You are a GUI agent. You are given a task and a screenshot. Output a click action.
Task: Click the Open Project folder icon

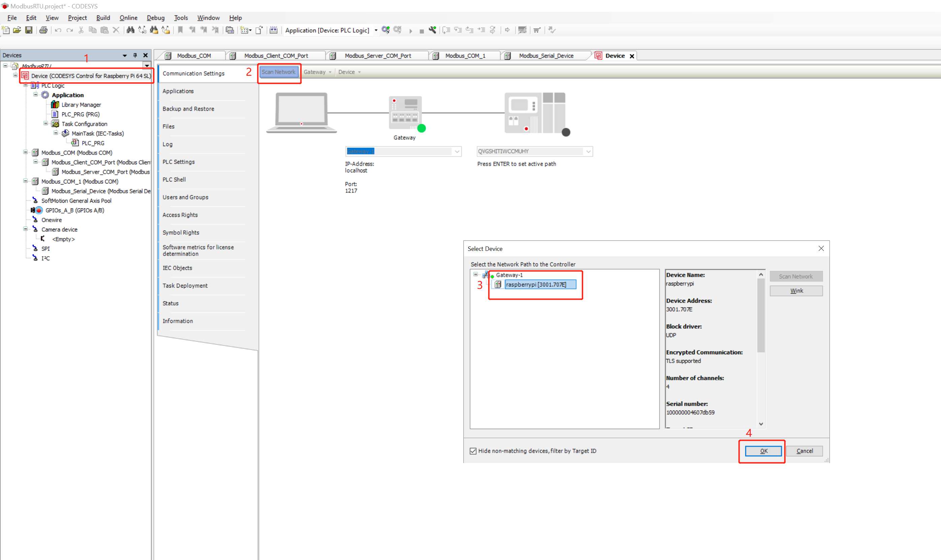click(17, 30)
